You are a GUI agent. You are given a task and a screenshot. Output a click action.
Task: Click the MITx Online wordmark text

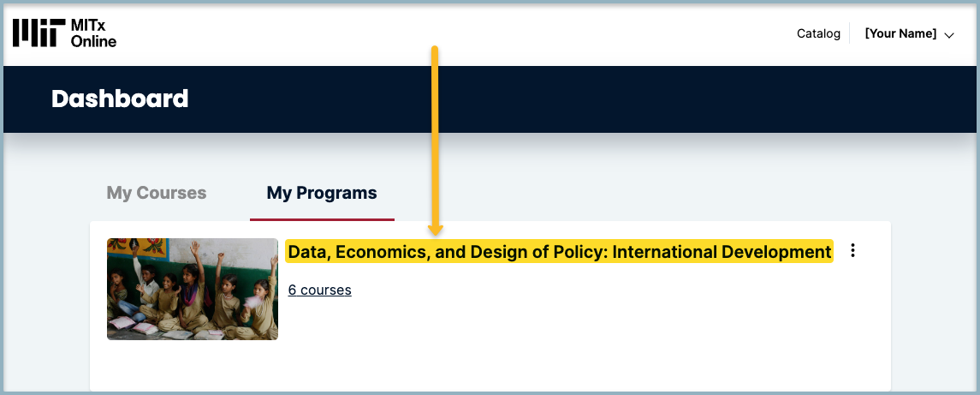[93, 33]
